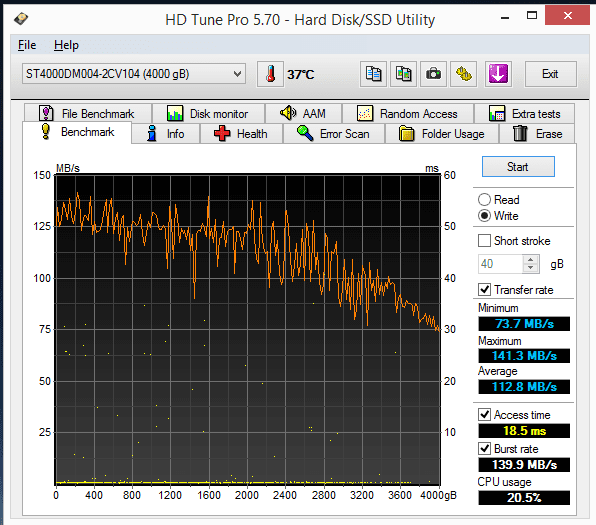Screen dimensions: 596x525
Task: Save screenshot with the camera icon
Action: [x=433, y=74]
